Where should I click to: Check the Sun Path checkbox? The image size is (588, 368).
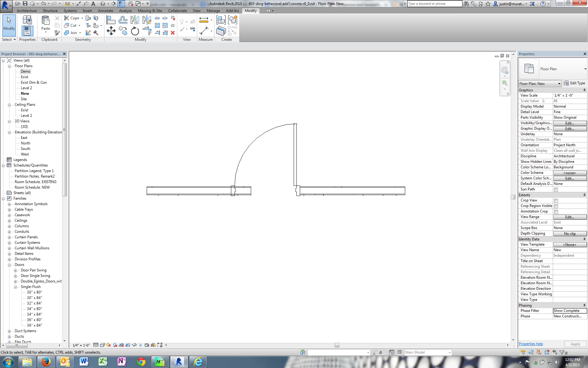pyautogui.click(x=556, y=190)
